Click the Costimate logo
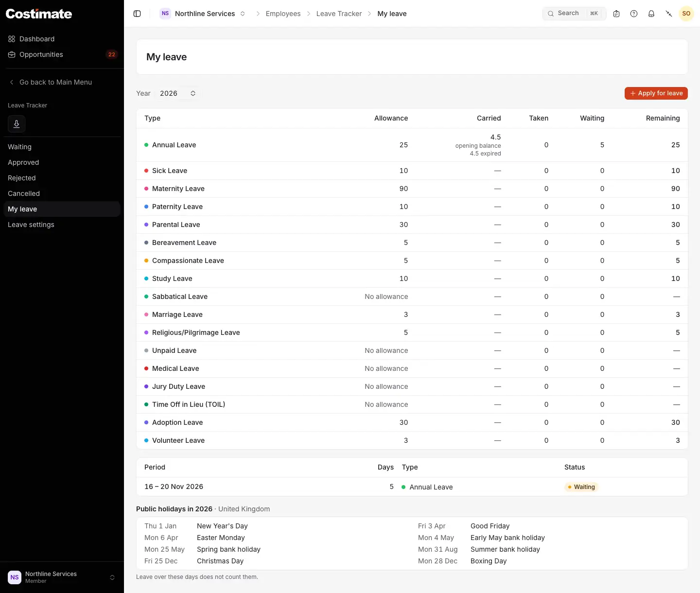Screen dimensions: 700x593 coord(39,14)
